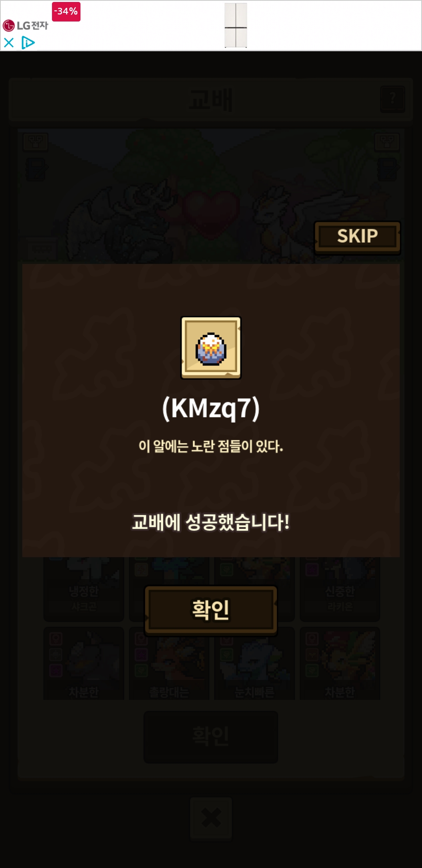Close the breeding screen with bottom X
The image size is (422, 868).
211,818
